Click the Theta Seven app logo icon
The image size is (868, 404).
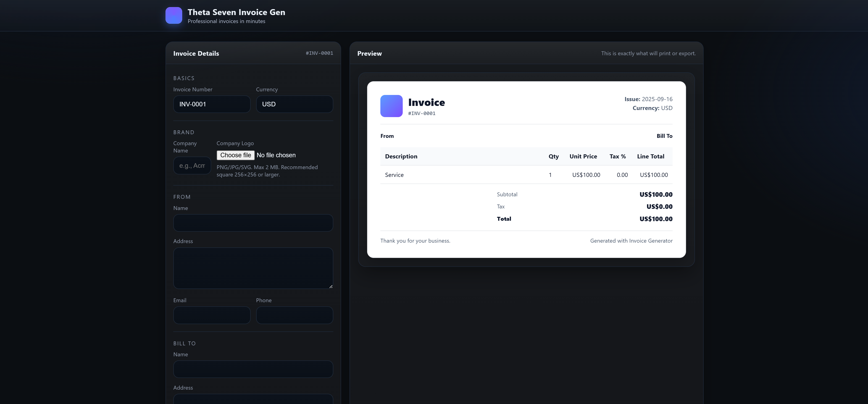pos(174,16)
